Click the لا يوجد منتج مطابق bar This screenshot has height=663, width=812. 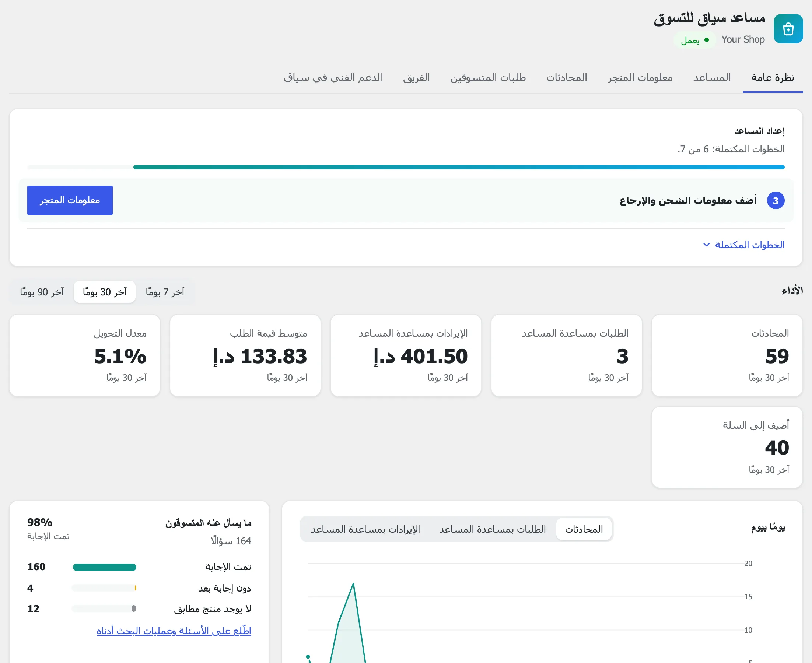[104, 609]
